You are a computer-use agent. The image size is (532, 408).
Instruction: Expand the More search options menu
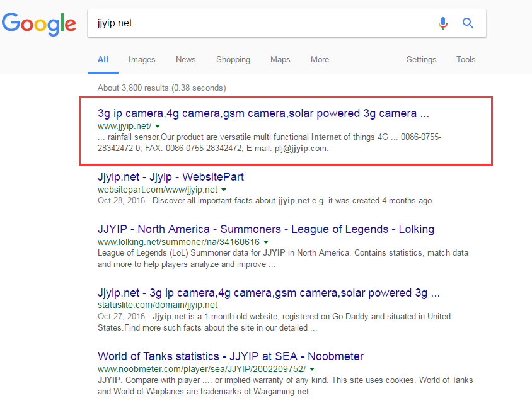[320, 60]
